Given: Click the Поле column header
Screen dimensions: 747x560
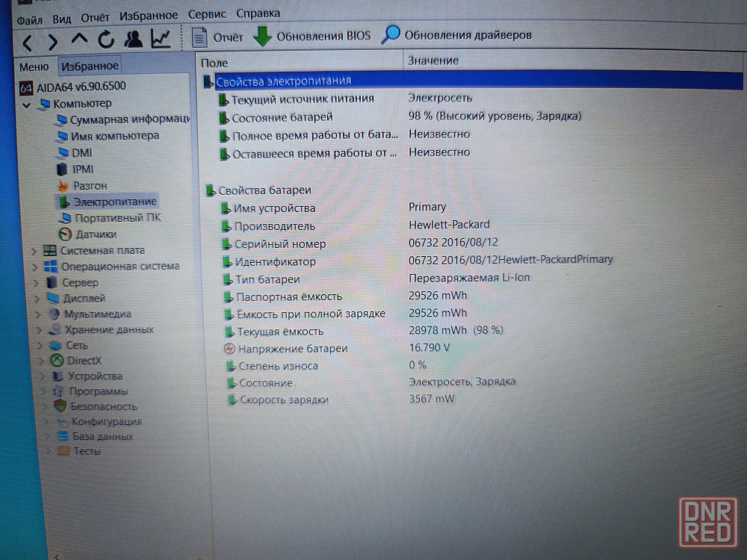Looking at the screenshot, I should (300, 63).
